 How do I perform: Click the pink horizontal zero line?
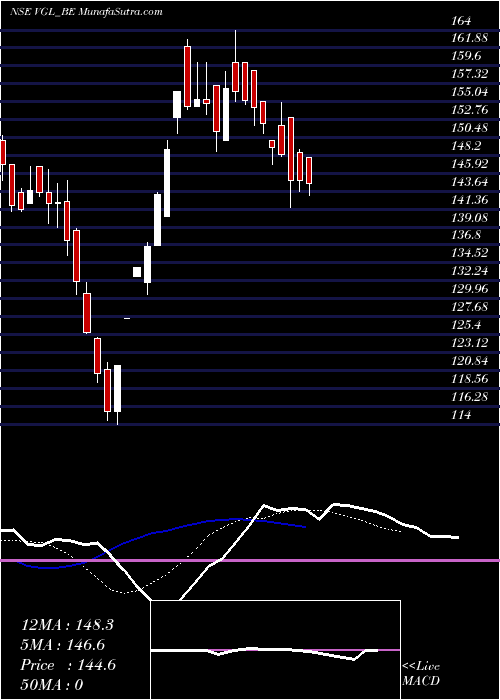[250, 560]
